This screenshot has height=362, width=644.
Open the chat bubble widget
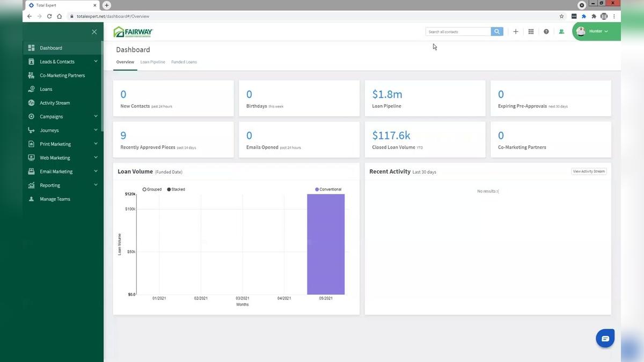click(x=605, y=338)
